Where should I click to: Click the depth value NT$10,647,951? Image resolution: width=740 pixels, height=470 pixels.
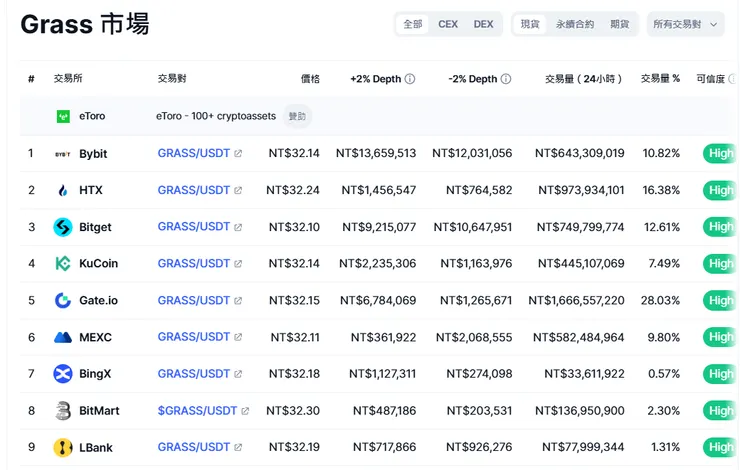click(x=473, y=227)
